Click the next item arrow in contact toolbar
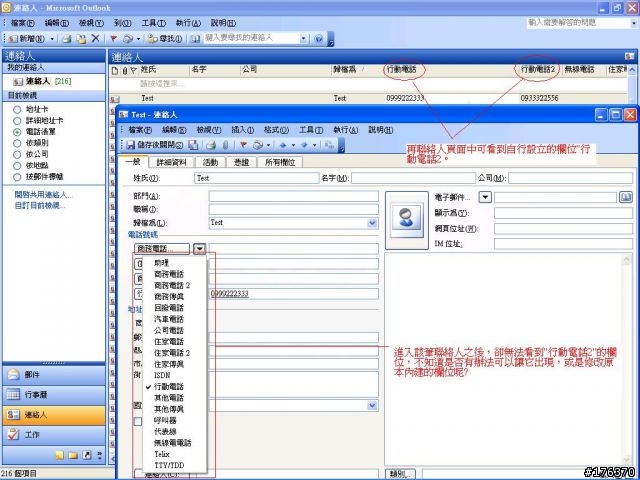640x480 pixels. point(304,145)
